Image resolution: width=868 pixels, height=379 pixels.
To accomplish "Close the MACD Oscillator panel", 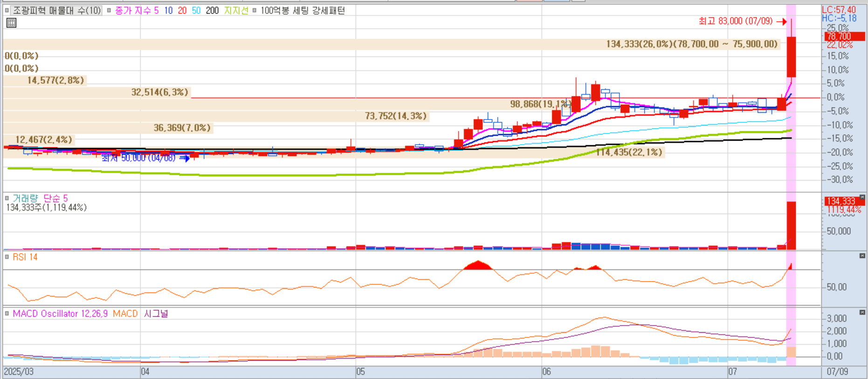I will [x=862, y=312].
